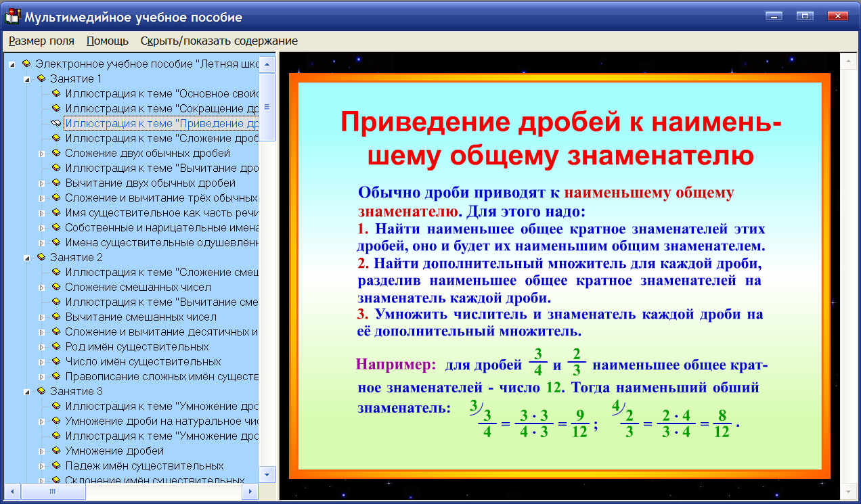Click the application icon in the title bar

click(x=12, y=16)
